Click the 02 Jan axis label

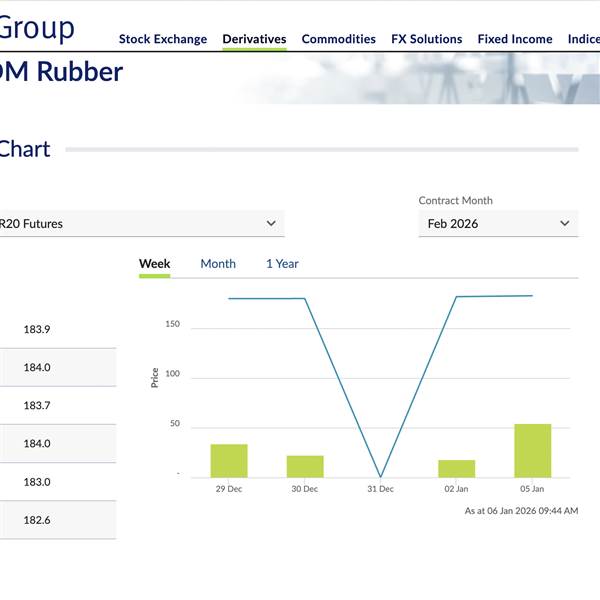[456, 489]
